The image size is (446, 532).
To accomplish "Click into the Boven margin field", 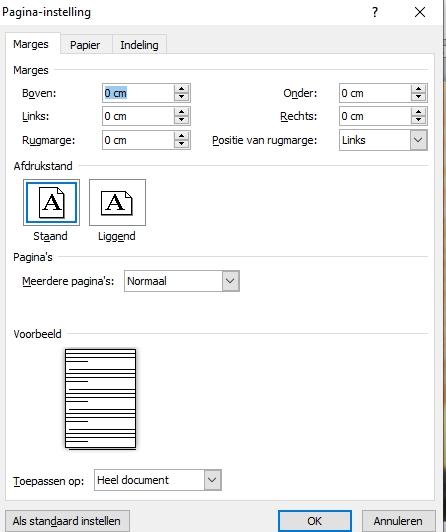I will 138,93.
